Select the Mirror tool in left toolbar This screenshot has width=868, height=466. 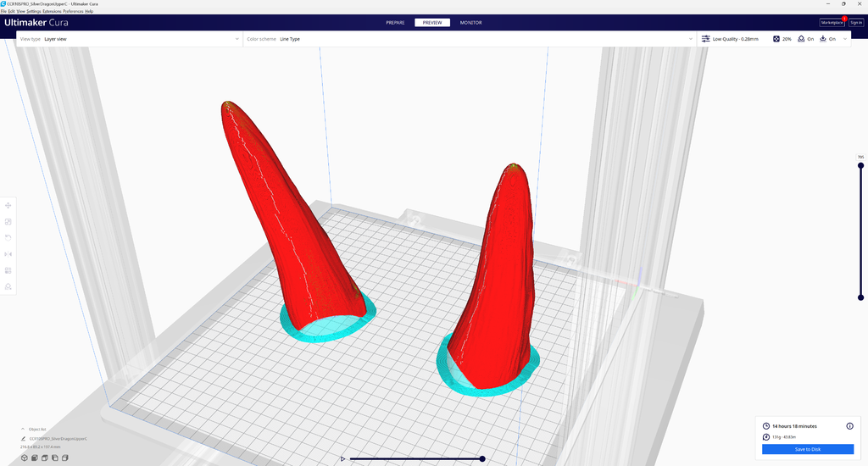(8, 254)
